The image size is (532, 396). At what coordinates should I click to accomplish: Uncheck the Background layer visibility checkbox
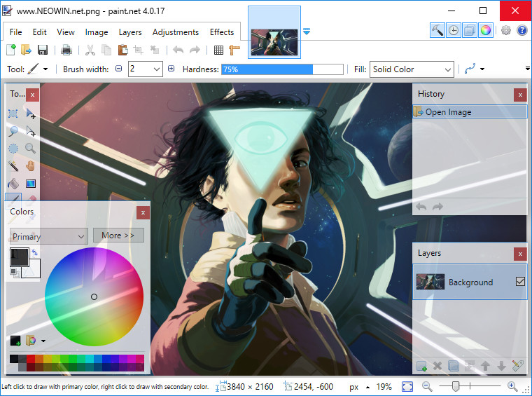[519, 282]
